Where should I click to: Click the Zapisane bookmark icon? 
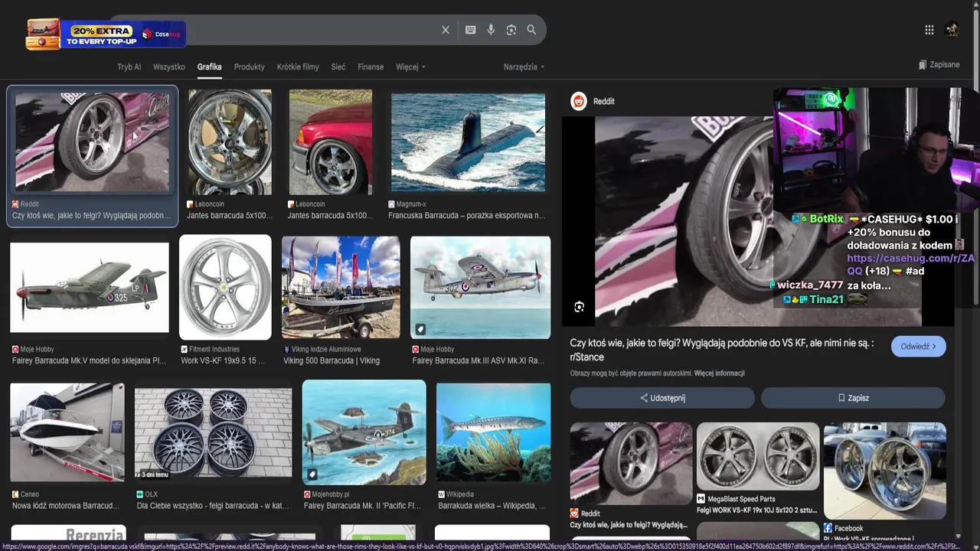click(923, 65)
